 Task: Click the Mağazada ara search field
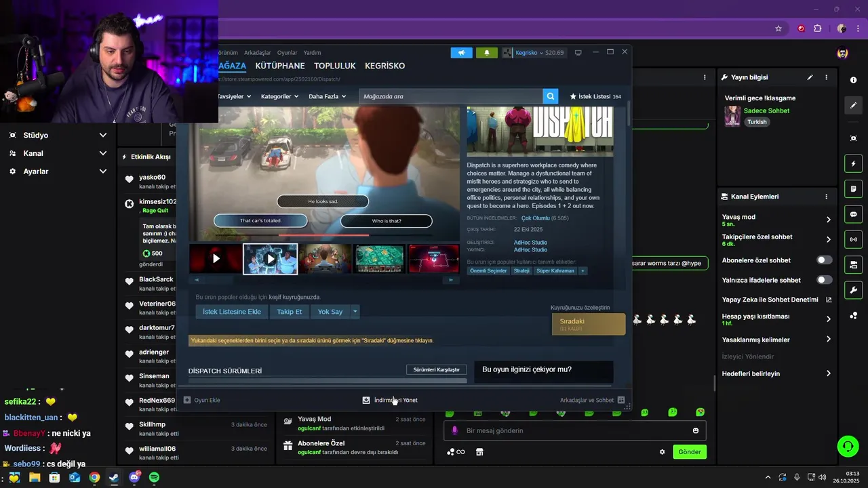451,96
